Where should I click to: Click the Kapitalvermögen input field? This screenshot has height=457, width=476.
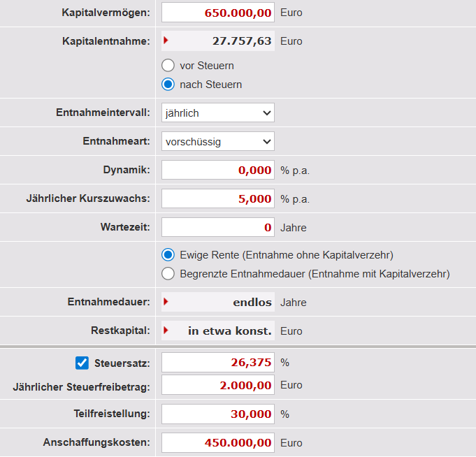(x=217, y=13)
